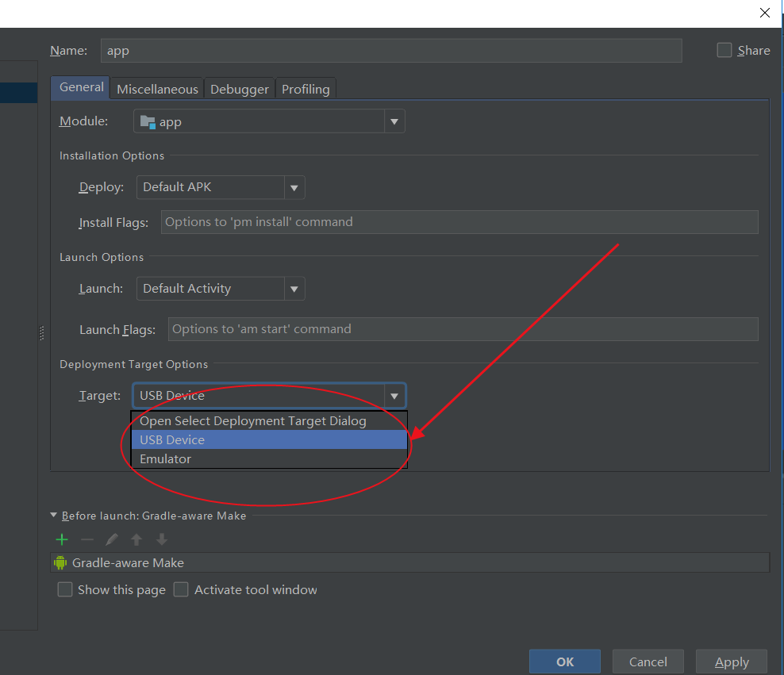Enable the Share checkbox
Screen dimensions: 784x675
tap(724, 50)
